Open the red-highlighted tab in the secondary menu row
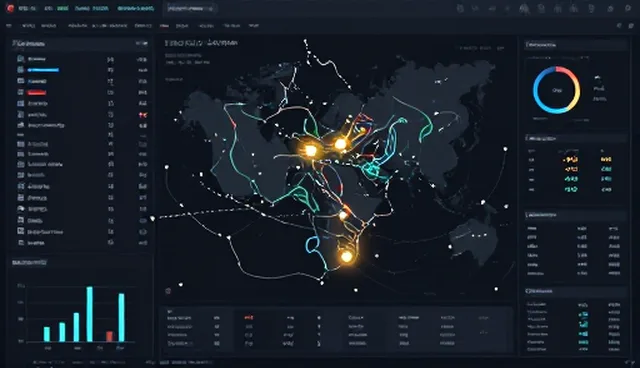 click(164, 26)
